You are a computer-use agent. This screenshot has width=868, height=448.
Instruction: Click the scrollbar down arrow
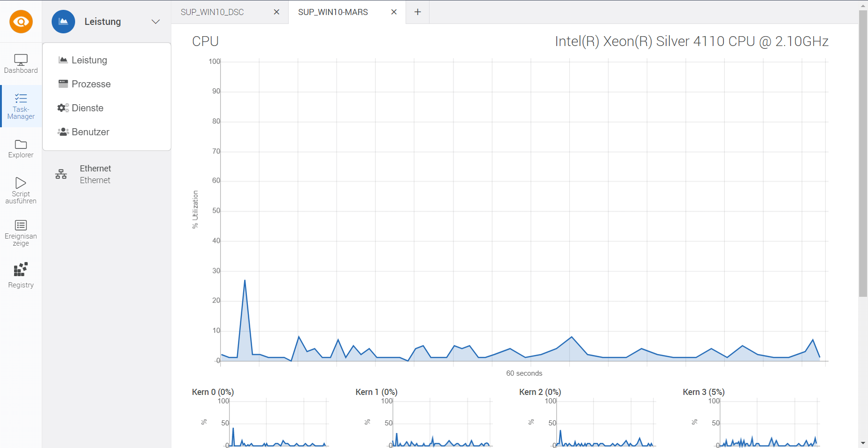tap(863, 443)
